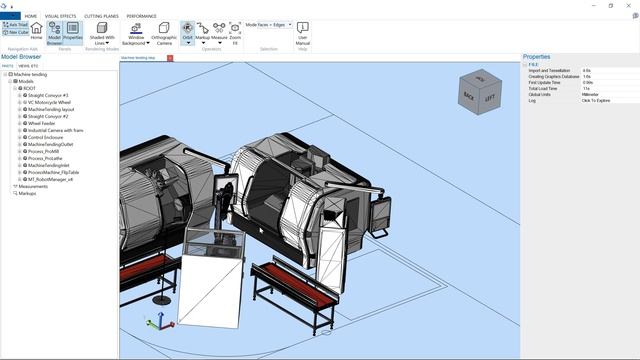The image size is (640, 360).
Task: Open the Markup dropdown arrow
Action: 203,43
